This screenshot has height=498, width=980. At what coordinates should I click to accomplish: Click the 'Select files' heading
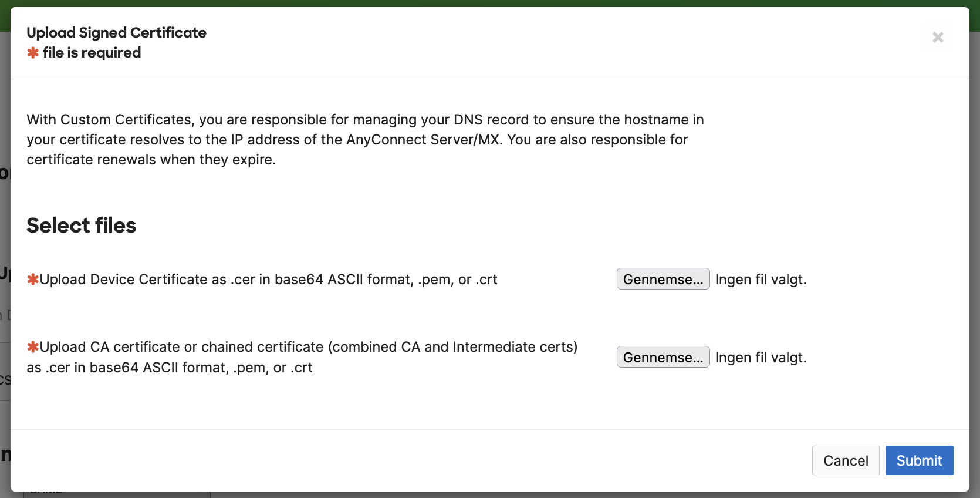pos(82,226)
